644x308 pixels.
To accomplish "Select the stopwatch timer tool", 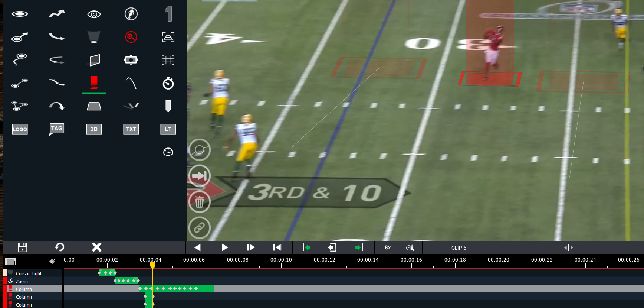I will coord(168,83).
